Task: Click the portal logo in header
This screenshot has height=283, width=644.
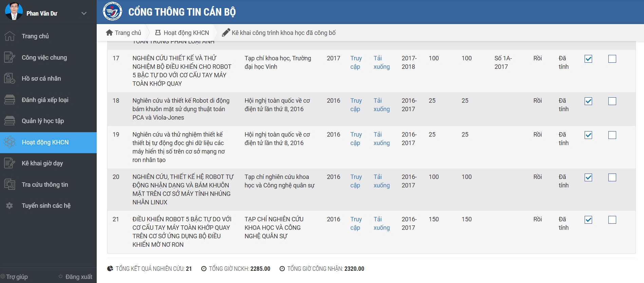Action: click(112, 11)
